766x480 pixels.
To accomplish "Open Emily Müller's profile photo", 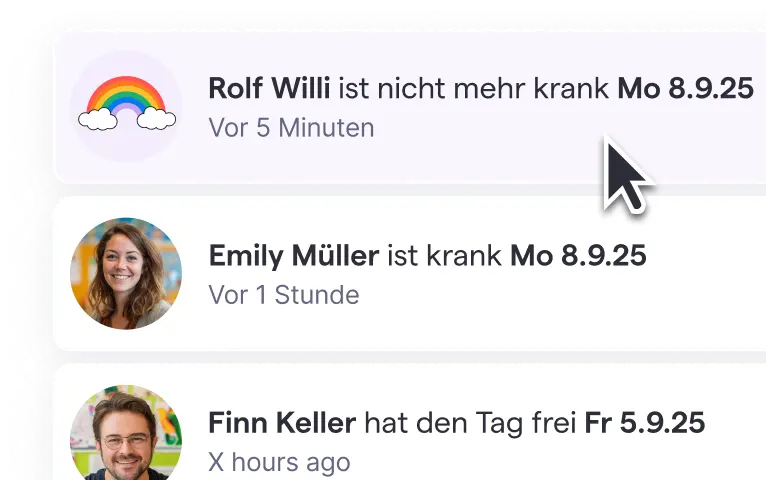I will [x=126, y=273].
